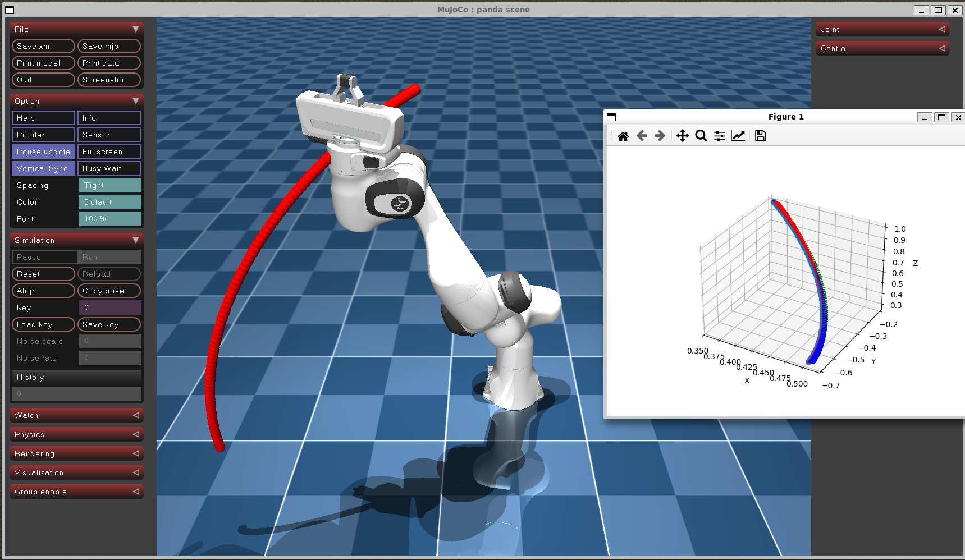Click the MuJoCo window menu icon
This screenshot has width=965, height=560.
click(10, 10)
